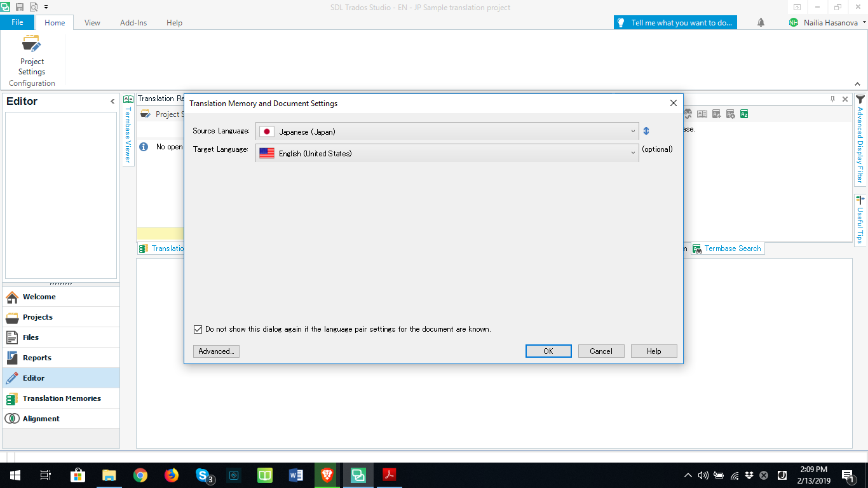Image resolution: width=868 pixels, height=488 pixels.
Task: Select the green default termbase icon
Action: (743, 113)
